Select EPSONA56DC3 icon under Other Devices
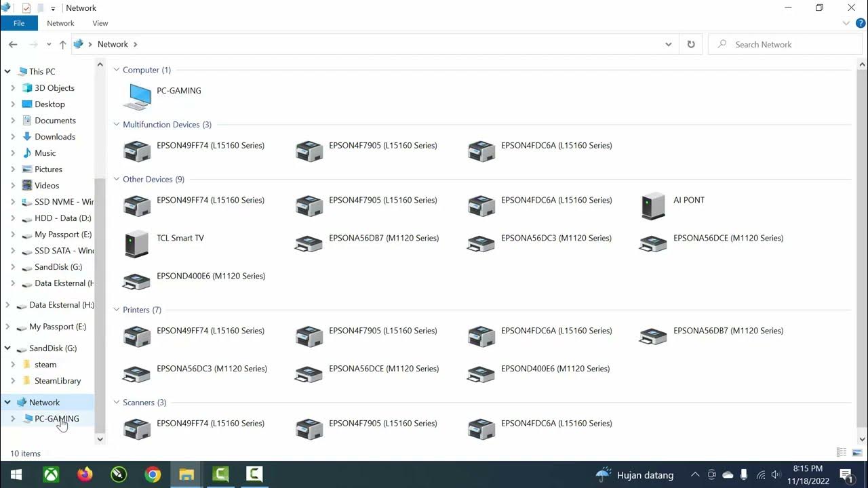The image size is (868, 488). click(481, 243)
